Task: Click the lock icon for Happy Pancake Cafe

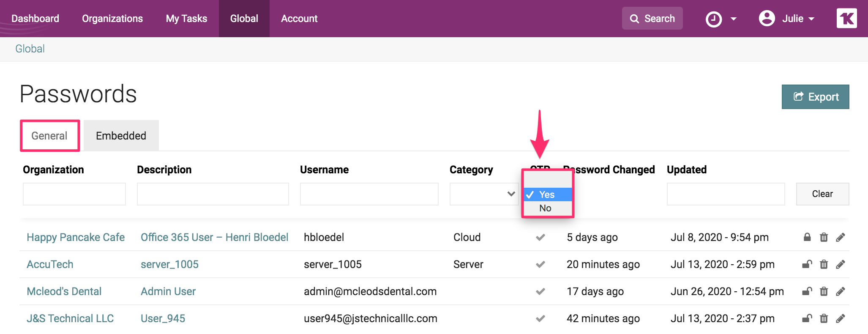Action: [x=807, y=237]
